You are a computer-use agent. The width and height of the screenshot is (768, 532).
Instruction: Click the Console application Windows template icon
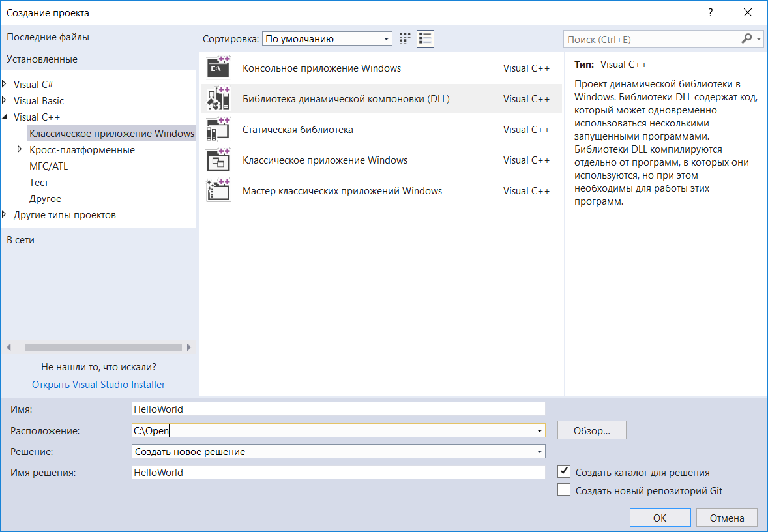tap(218, 68)
